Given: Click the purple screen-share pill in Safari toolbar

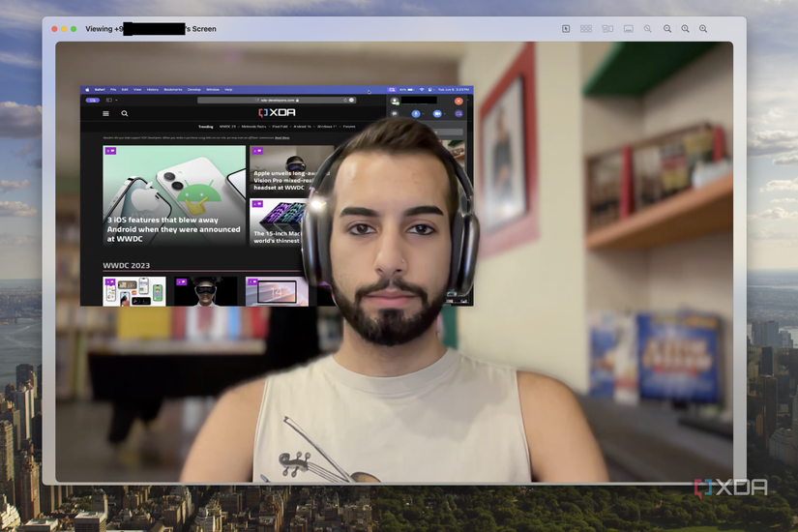Looking at the screenshot, I should (x=93, y=101).
